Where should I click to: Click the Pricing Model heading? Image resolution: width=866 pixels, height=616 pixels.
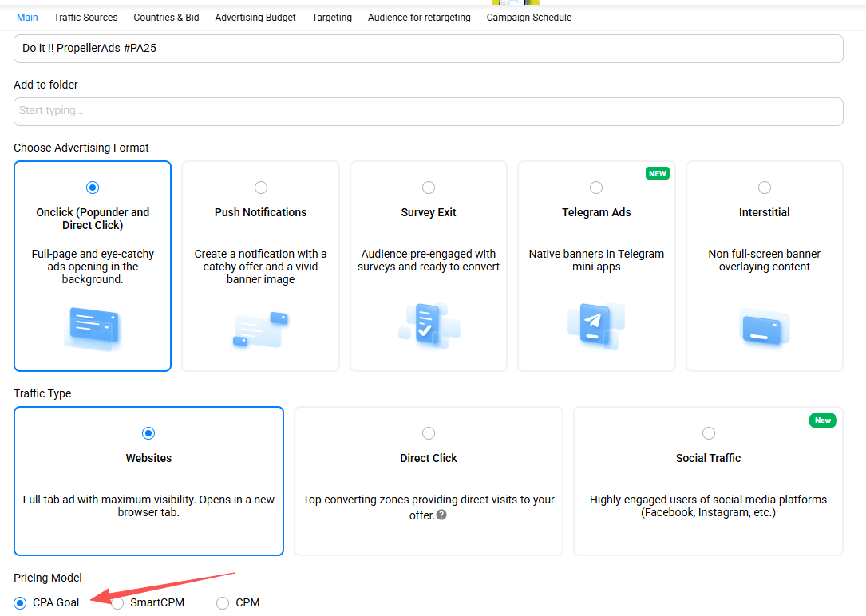[48, 578]
